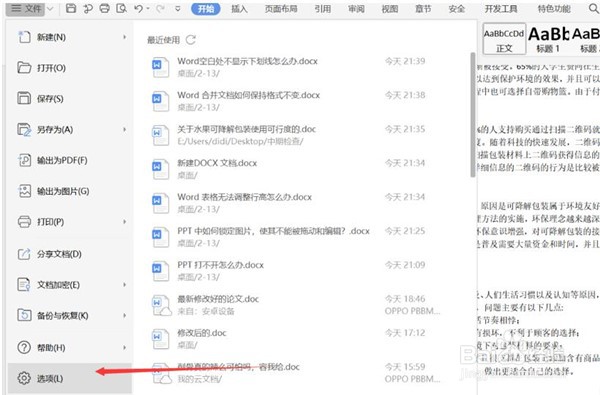The width and height of the screenshot is (600, 395).
Task: Click the 分享文档 share icon
Action: [x=24, y=254]
